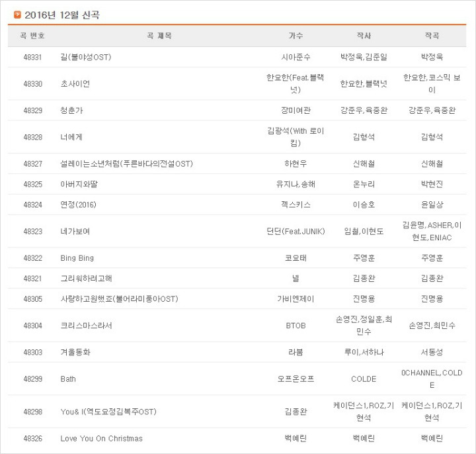Click composer '박현진'

[432, 184]
